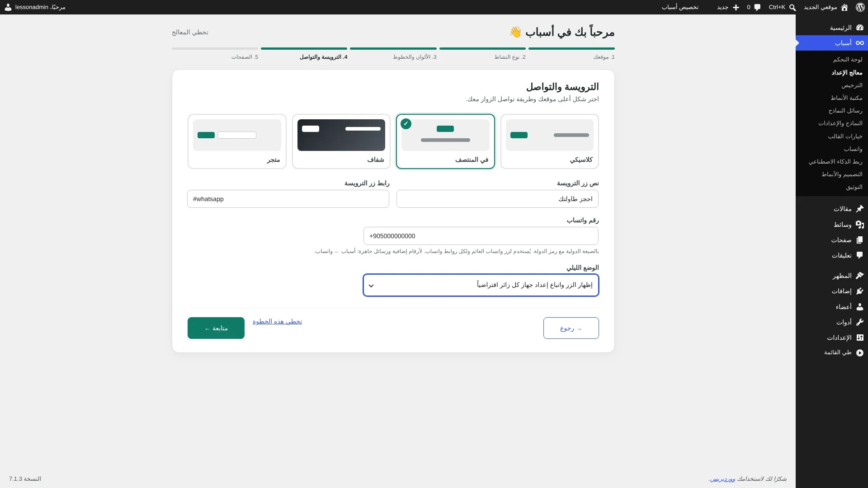Open ربط الذكاء الاصطناعي submenu item
This screenshot has width=868, height=488.
point(835,162)
